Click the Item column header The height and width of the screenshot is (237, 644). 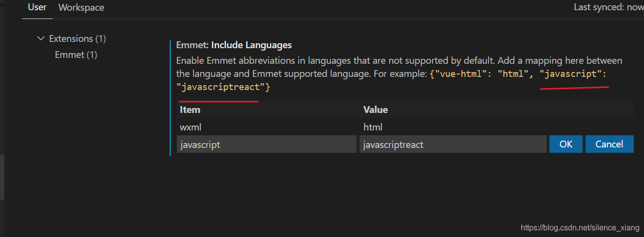190,109
